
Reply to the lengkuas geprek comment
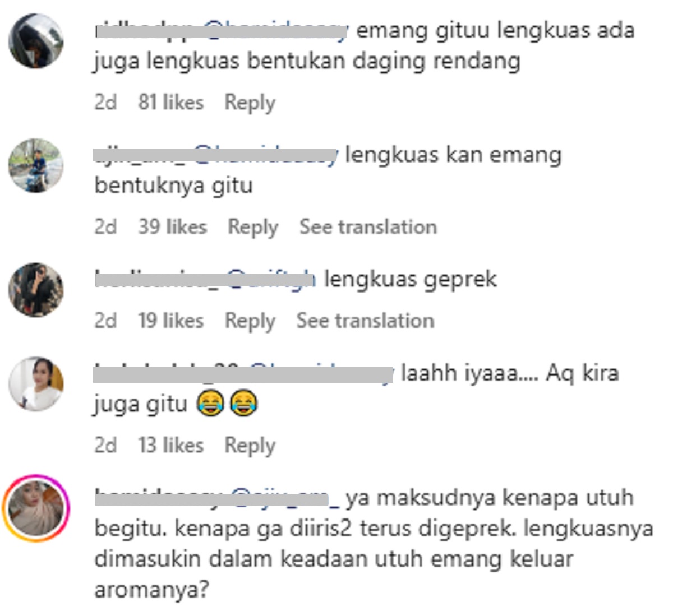click(250, 321)
